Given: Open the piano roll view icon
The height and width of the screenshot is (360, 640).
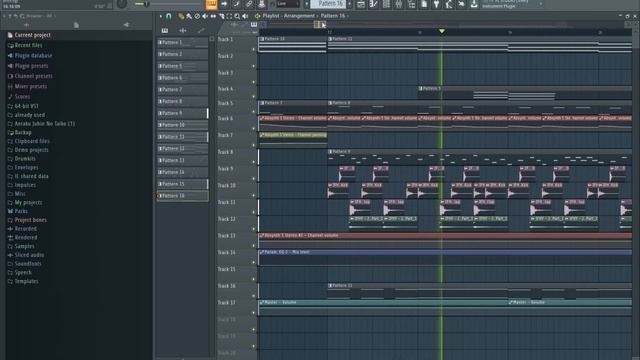Looking at the screenshot, I should coord(373,4).
